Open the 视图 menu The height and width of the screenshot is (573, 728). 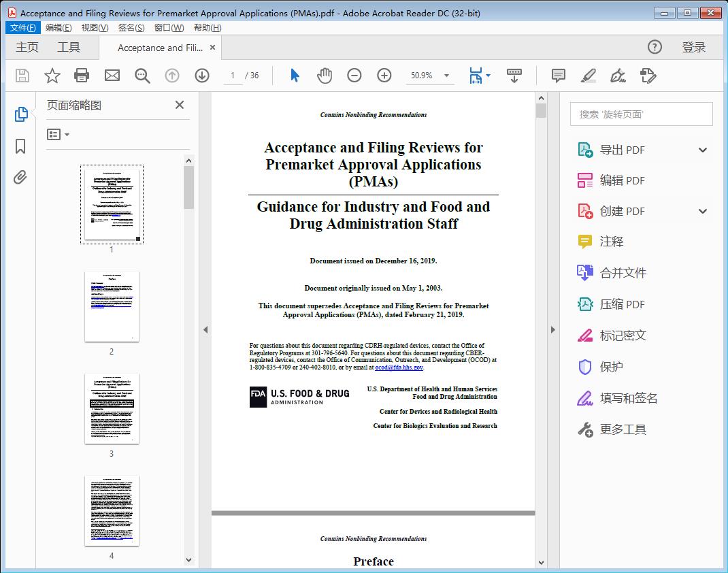(95, 27)
